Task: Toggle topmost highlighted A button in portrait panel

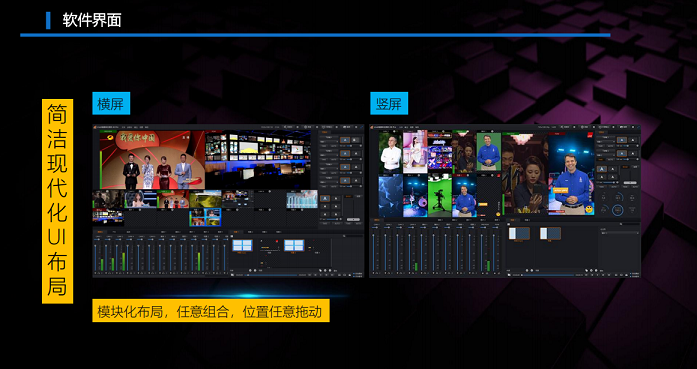Action: point(621,140)
